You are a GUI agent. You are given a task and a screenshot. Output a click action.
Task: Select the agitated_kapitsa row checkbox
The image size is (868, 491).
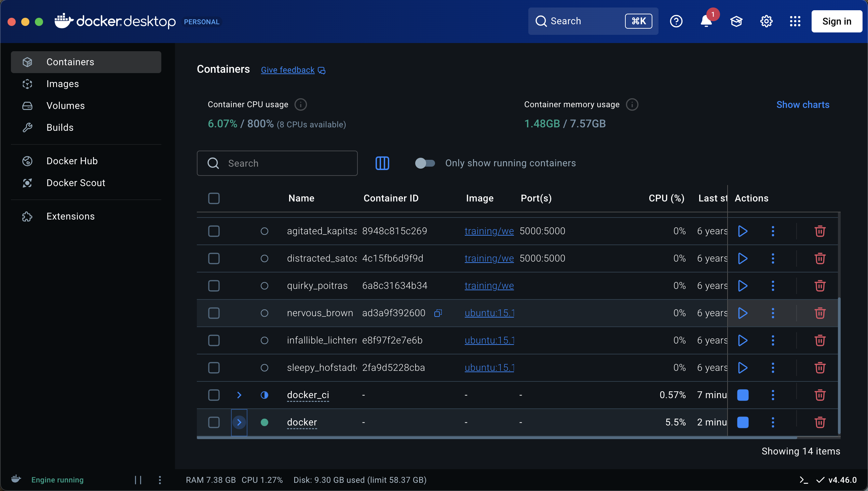(x=214, y=231)
